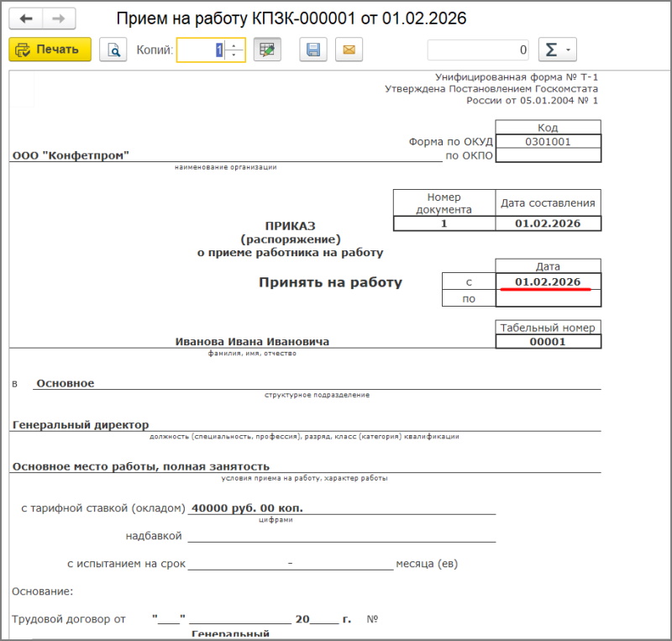This screenshot has width=672, height=641.
Task: Toggle the edit mode table icon
Action: [267, 50]
